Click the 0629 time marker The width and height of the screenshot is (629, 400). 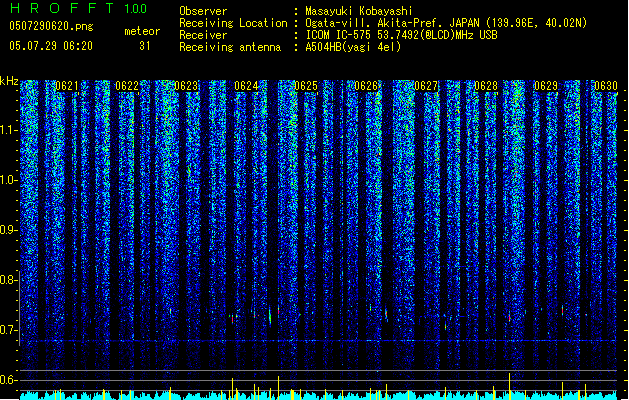point(546,86)
